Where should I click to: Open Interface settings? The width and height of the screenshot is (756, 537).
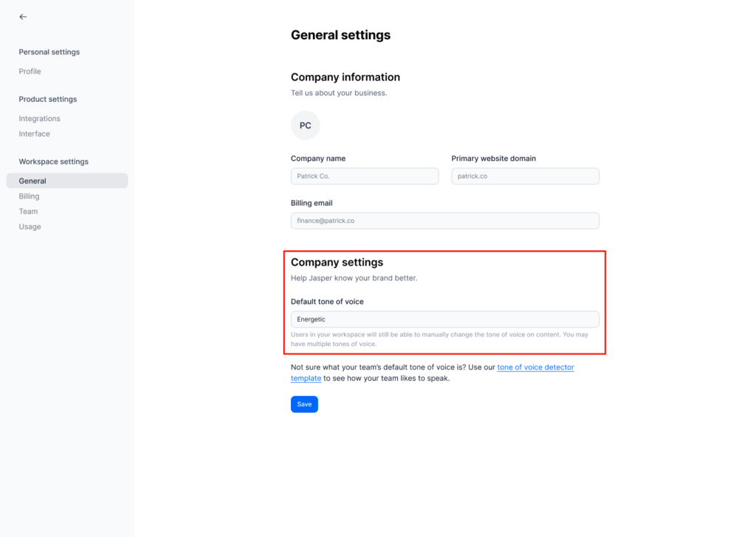click(x=35, y=134)
